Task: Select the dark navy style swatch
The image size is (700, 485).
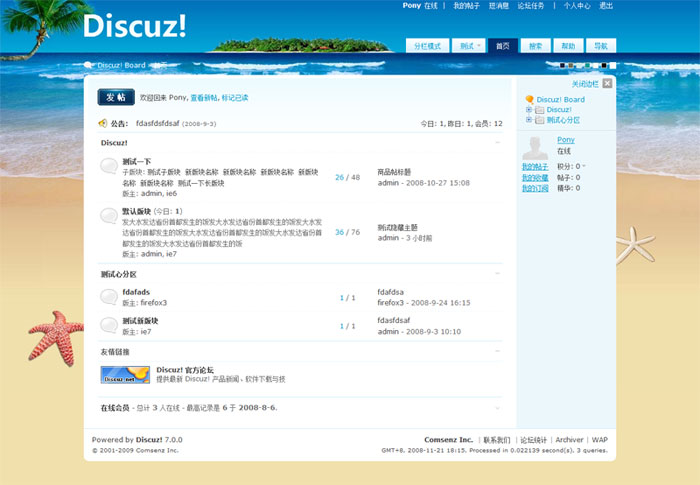Action: coord(562,65)
